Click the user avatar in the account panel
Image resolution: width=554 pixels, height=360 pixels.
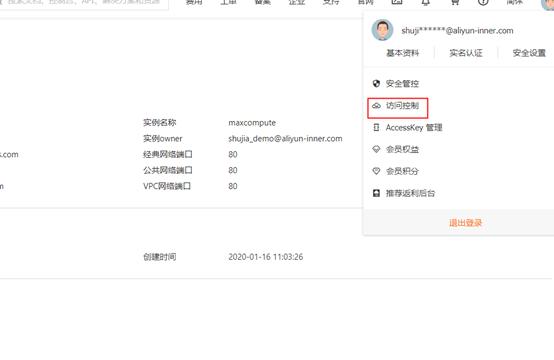[382, 30]
